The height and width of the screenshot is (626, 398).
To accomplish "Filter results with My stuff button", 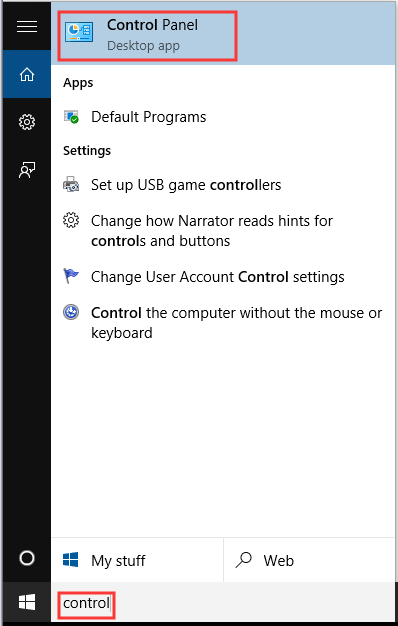I will click(x=137, y=560).
